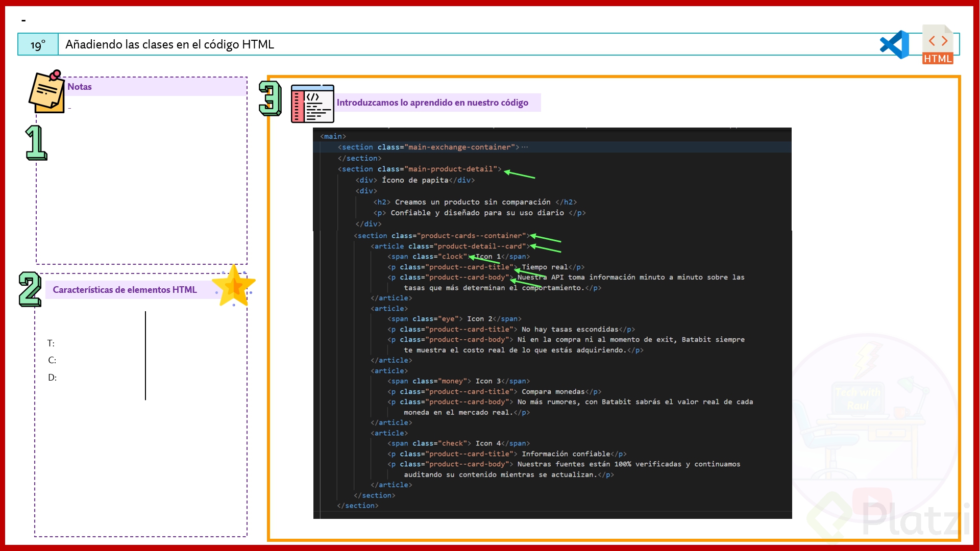
Task: Click the 'D:' label in the features box
Action: [x=53, y=378]
